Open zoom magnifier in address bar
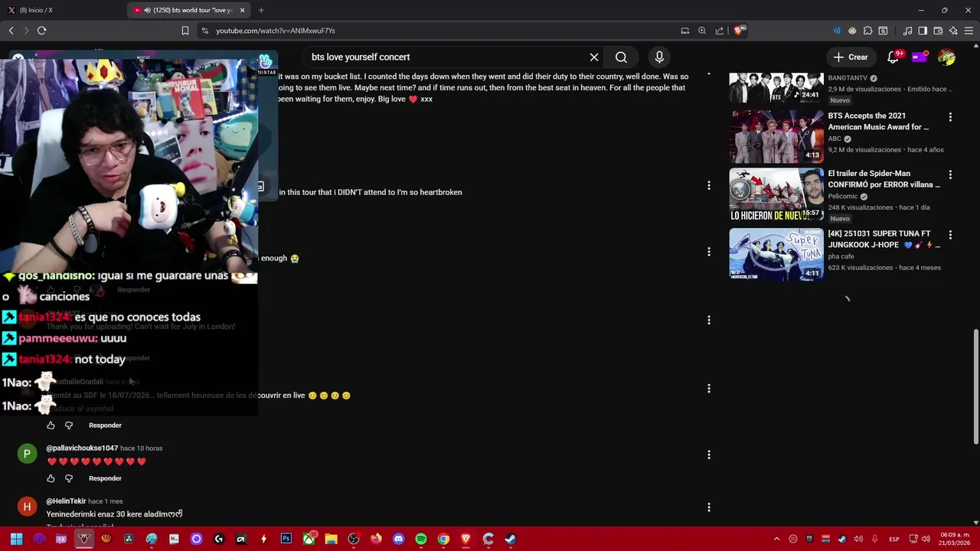The width and height of the screenshot is (980, 551). coord(702,31)
